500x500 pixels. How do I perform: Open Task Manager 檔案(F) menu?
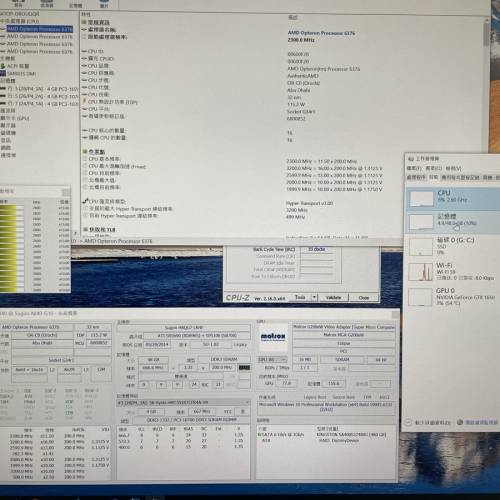(414, 168)
